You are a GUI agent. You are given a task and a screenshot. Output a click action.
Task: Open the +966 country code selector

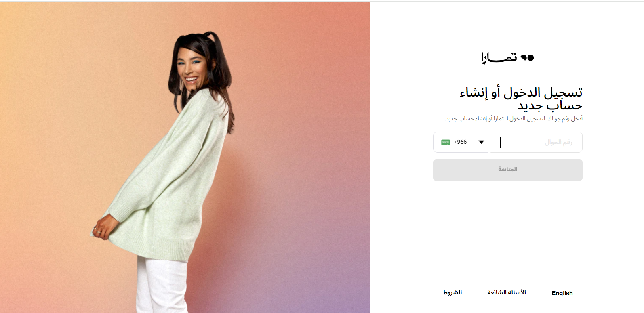(x=461, y=142)
